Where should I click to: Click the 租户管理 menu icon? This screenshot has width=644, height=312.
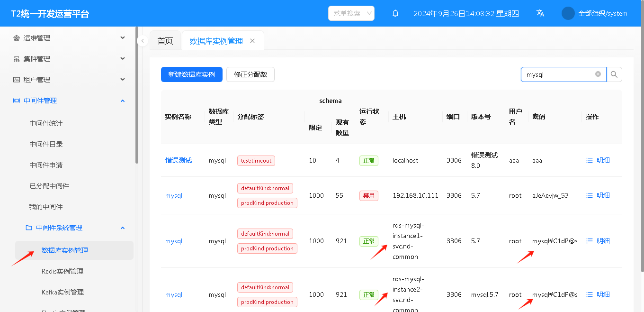click(17, 80)
